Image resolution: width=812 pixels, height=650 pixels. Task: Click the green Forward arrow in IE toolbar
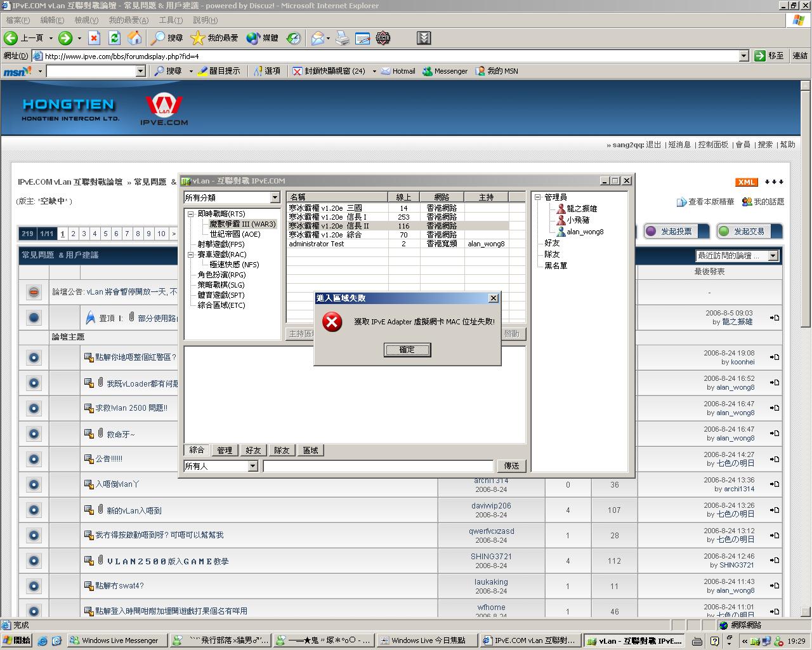65,38
